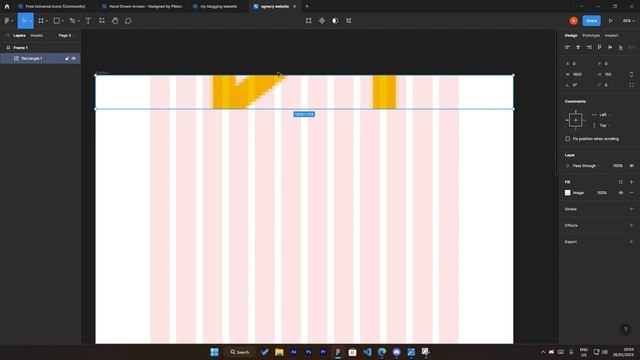Select the Pen tool

click(72, 21)
